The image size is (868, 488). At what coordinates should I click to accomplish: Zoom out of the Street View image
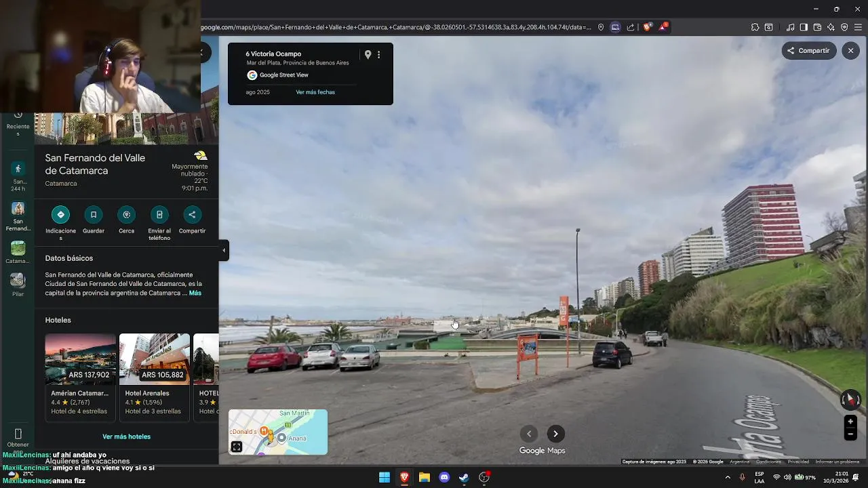click(x=850, y=434)
